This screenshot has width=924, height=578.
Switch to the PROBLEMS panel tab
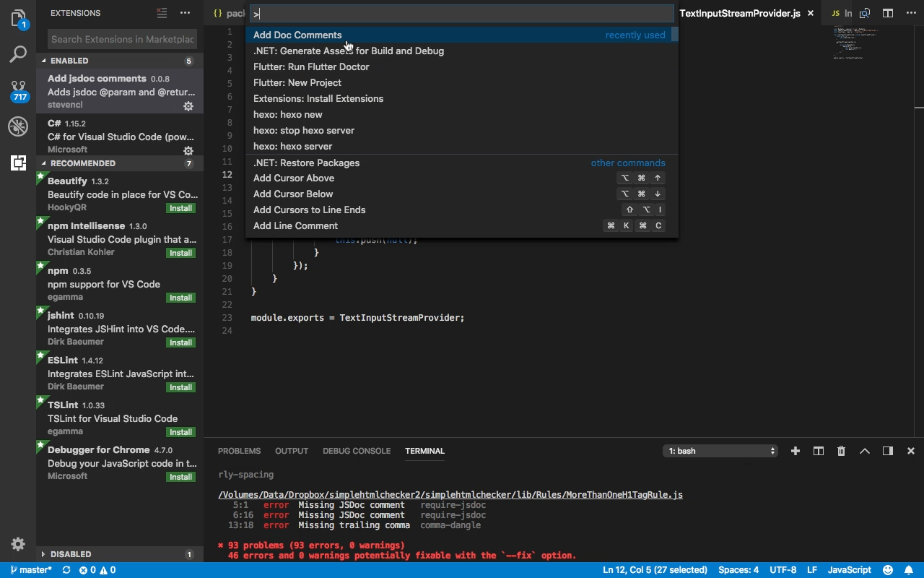[x=239, y=451]
